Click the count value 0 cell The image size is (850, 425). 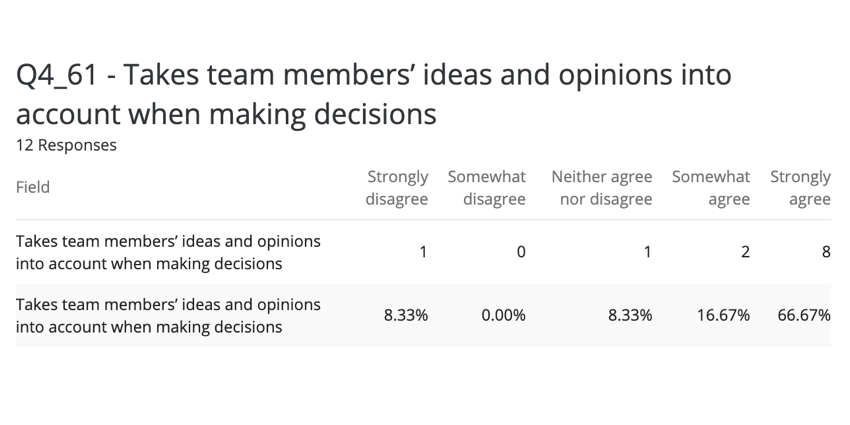click(x=521, y=252)
